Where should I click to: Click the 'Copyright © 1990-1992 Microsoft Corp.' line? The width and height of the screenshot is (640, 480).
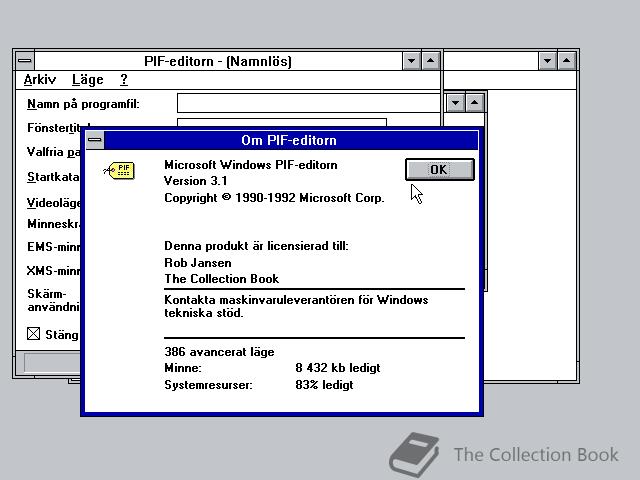pyautogui.click(x=274, y=198)
